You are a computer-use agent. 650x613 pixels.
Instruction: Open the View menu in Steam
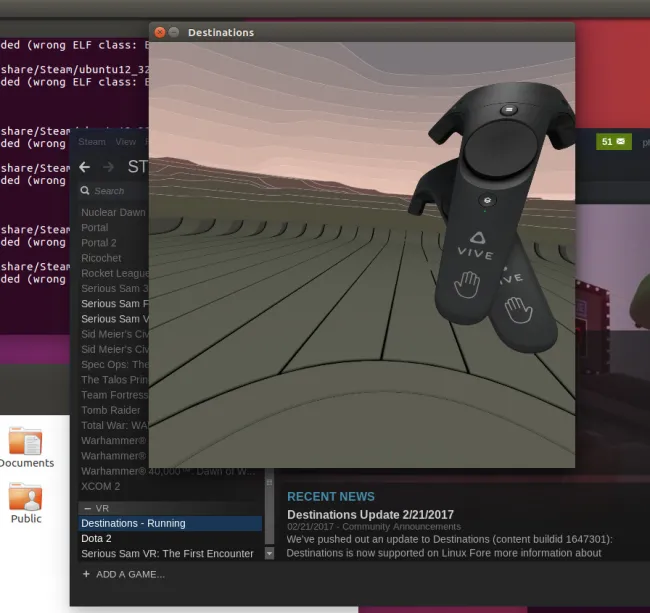click(126, 142)
